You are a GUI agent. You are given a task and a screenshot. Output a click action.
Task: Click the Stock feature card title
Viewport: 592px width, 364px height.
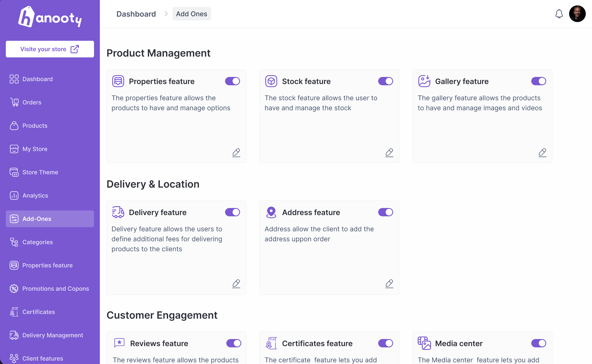[306, 81]
